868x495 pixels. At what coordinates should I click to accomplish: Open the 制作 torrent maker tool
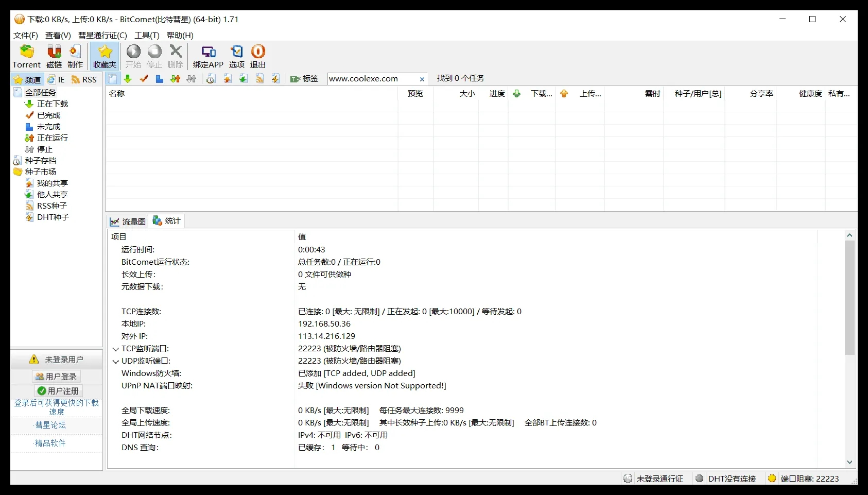(x=75, y=56)
